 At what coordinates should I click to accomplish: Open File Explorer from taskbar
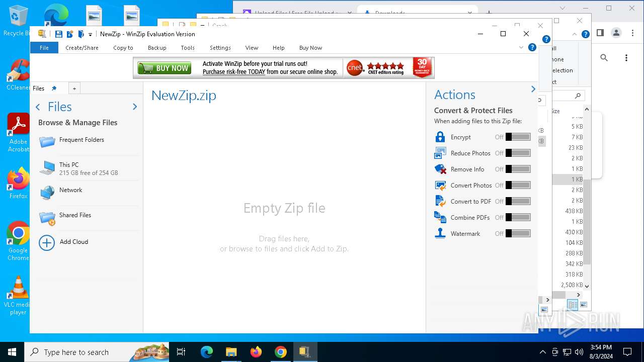pos(231,352)
